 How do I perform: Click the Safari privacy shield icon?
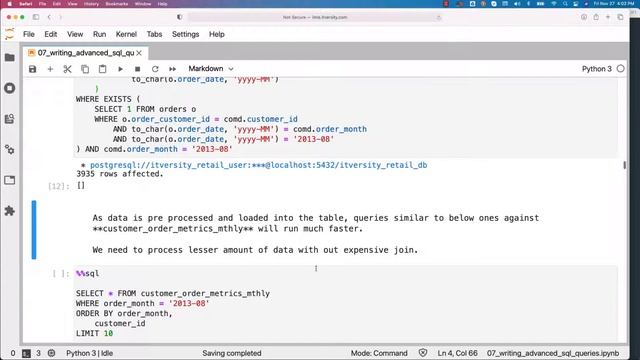180,17
